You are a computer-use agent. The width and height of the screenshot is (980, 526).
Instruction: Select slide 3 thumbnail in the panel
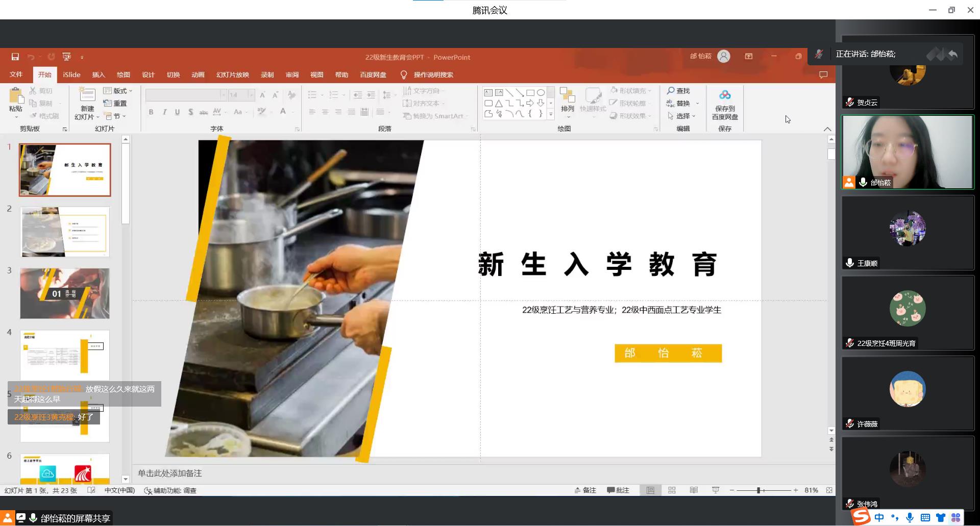pyautogui.click(x=65, y=293)
